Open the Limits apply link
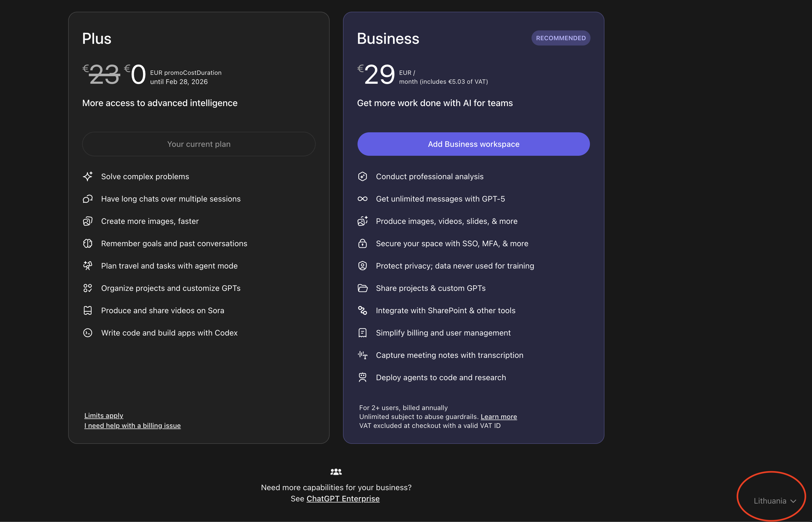 [x=104, y=415]
